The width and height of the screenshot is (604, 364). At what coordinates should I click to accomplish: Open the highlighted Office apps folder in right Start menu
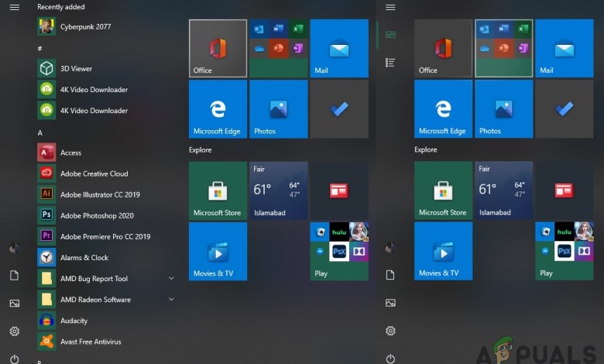504,49
